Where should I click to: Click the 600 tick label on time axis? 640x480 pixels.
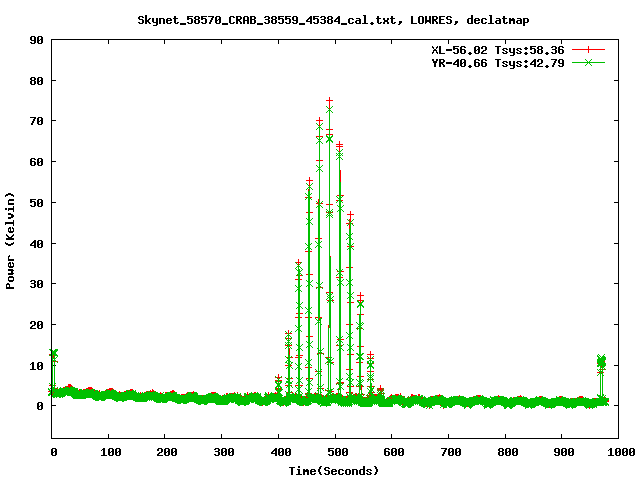(x=394, y=452)
